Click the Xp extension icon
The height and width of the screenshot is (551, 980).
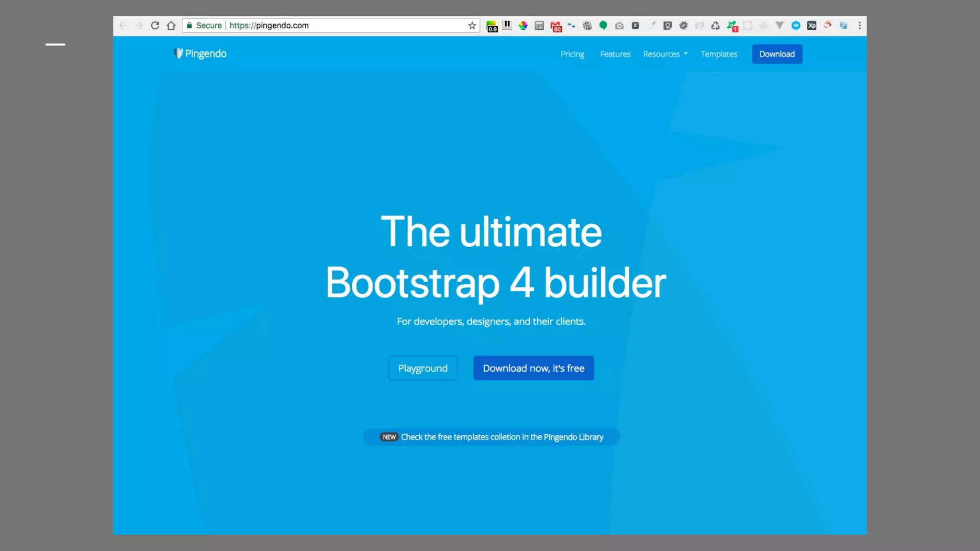tap(812, 25)
